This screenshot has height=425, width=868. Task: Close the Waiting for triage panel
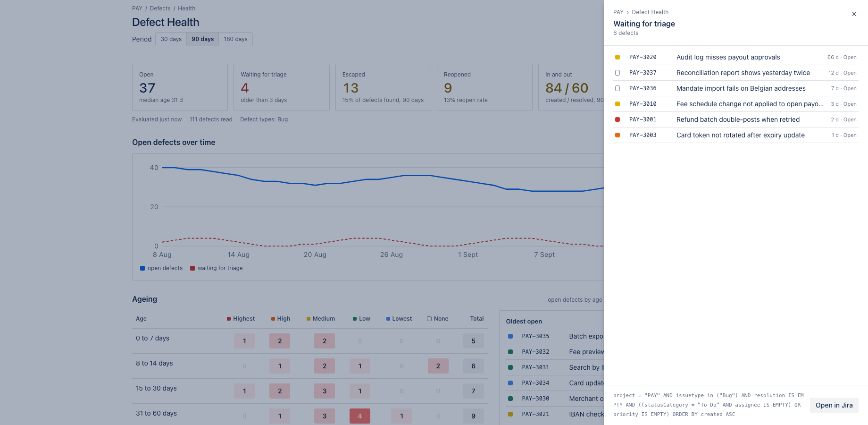(x=854, y=14)
